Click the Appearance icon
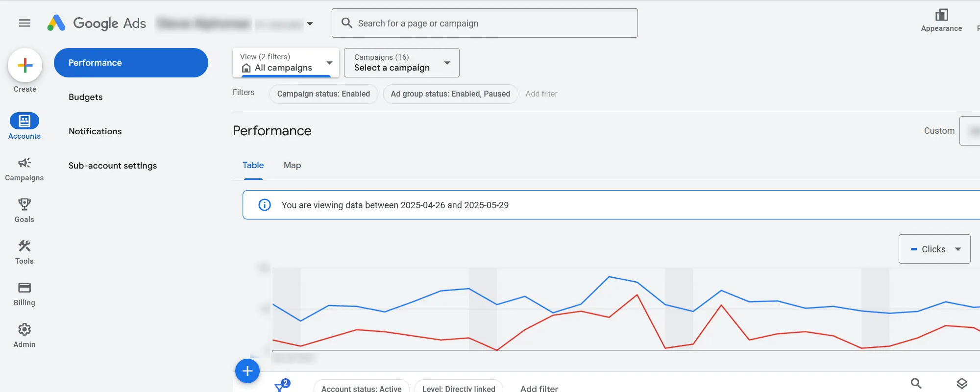980x392 pixels. tap(941, 15)
